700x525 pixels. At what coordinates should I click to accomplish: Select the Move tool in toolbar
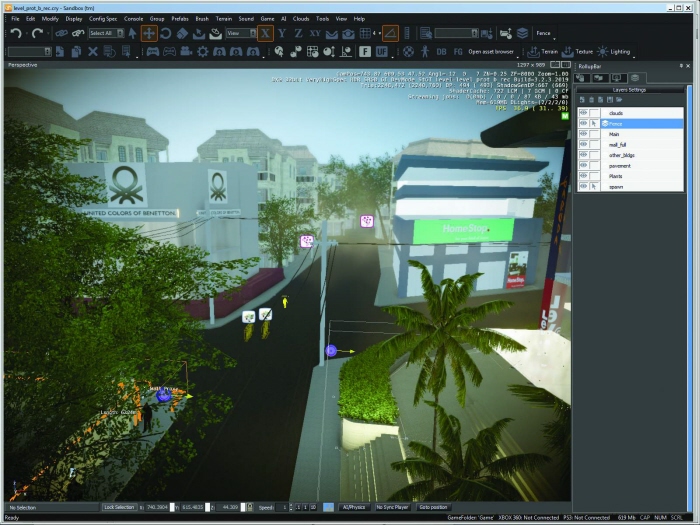click(149, 33)
